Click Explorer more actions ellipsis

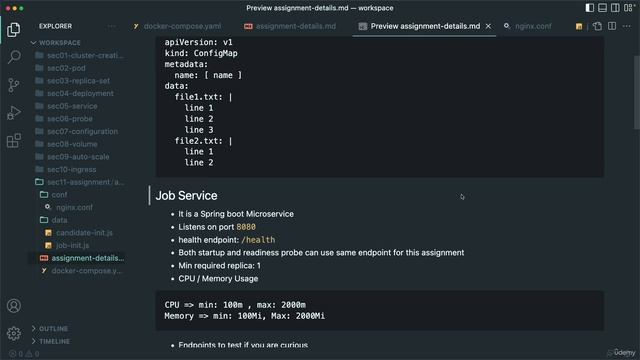point(111,26)
